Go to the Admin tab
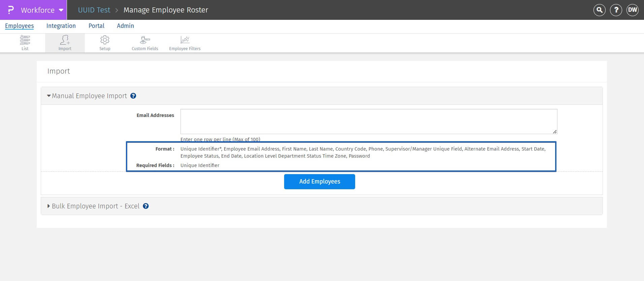Image resolution: width=644 pixels, height=281 pixels. [x=125, y=26]
